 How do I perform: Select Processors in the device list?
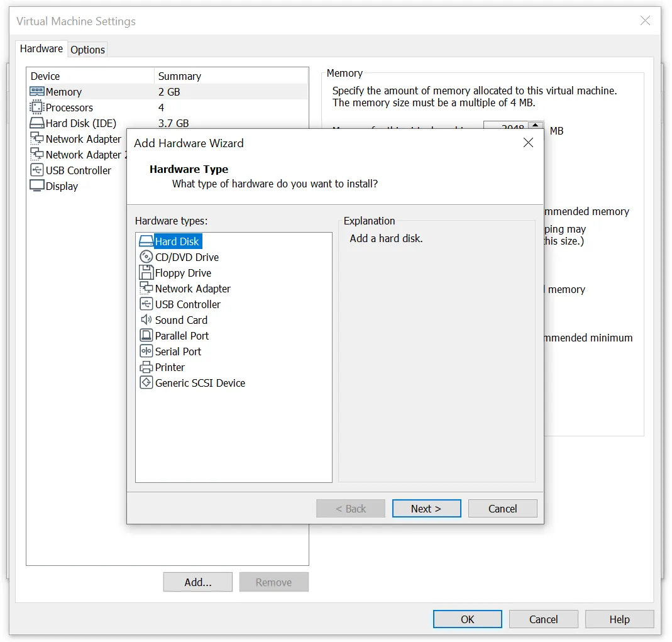(69, 108)
